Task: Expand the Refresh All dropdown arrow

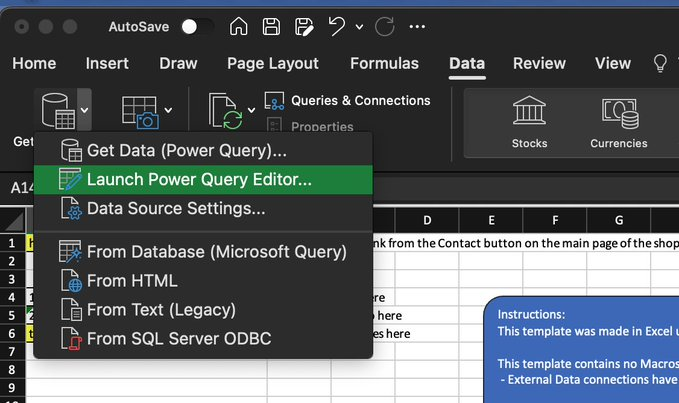Action: tap(251, 110)
